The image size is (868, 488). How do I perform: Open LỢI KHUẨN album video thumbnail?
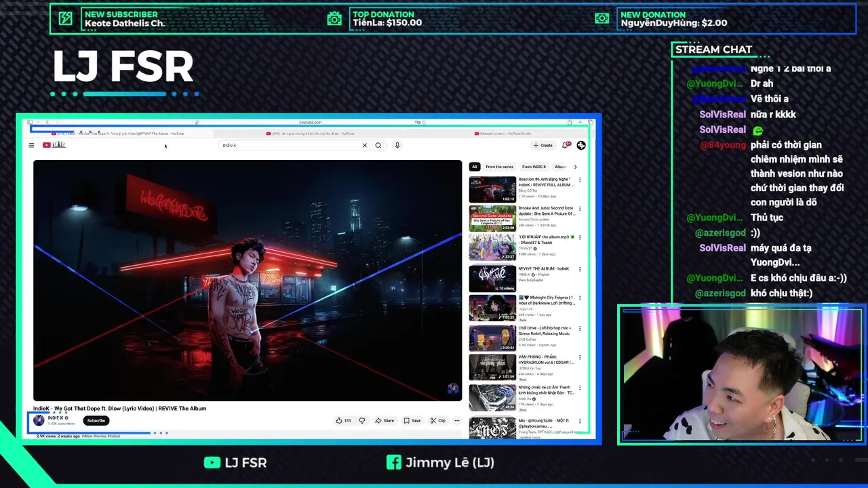click(x=492, y=248)
